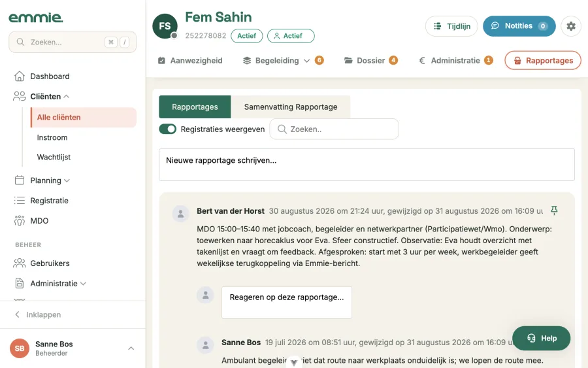Viewport: 588px width, 368px height.
Task: Go to Wachtlijst
Action: pos(54,157)
